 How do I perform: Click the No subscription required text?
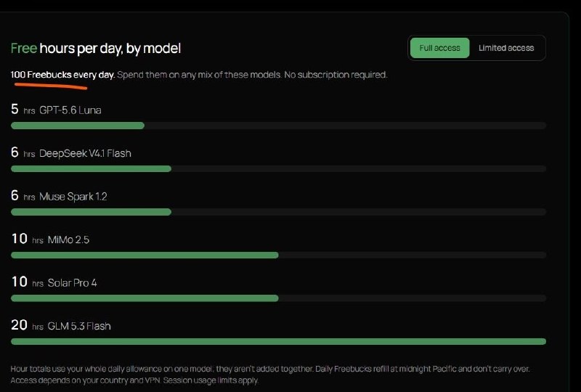pyautogui.click(x=336, y=75)
